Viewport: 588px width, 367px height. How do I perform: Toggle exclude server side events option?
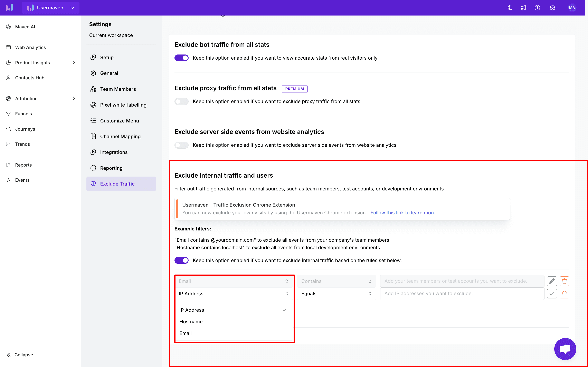pos(182,145)
